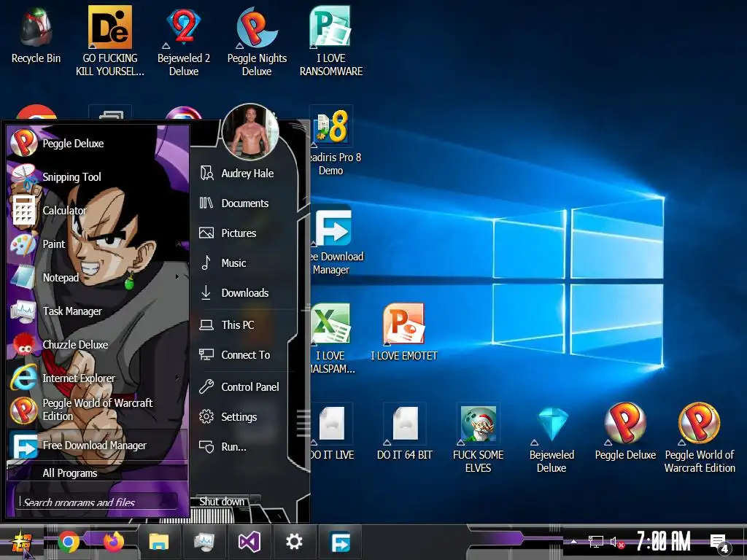Image resolution: width=747 pixels, height=560 pixels.
Task: Launch Peggle Nights Deluxe desktop shortcut
Action: [x=257, y=41]
